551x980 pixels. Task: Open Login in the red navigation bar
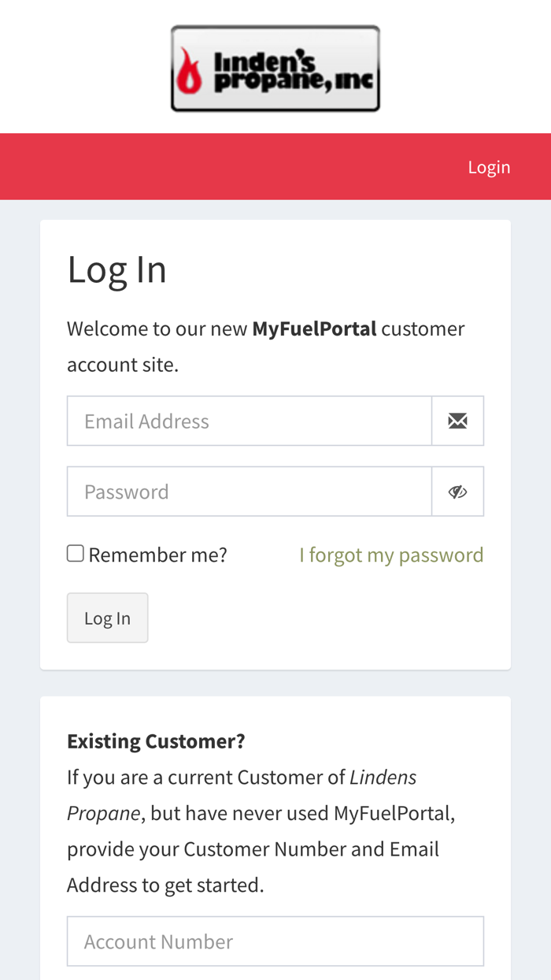coord(489,167)
